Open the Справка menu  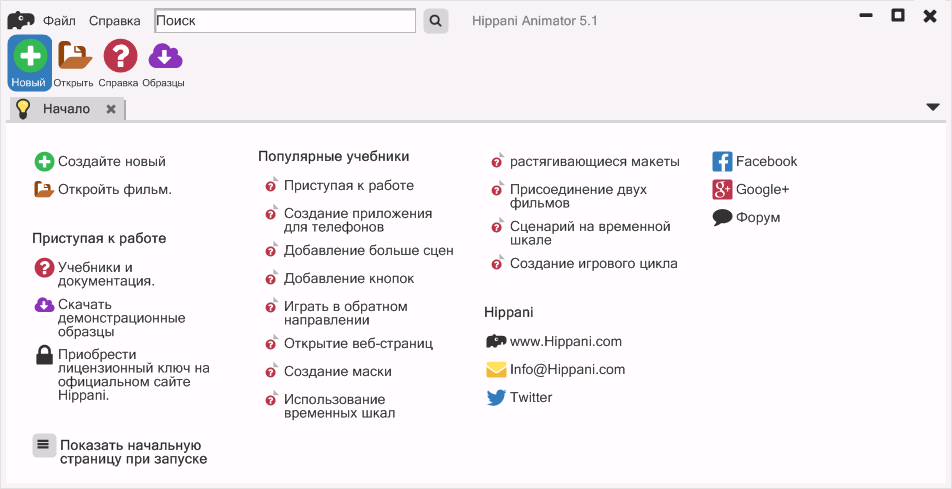pyautogui.click(x=114, y=21)
